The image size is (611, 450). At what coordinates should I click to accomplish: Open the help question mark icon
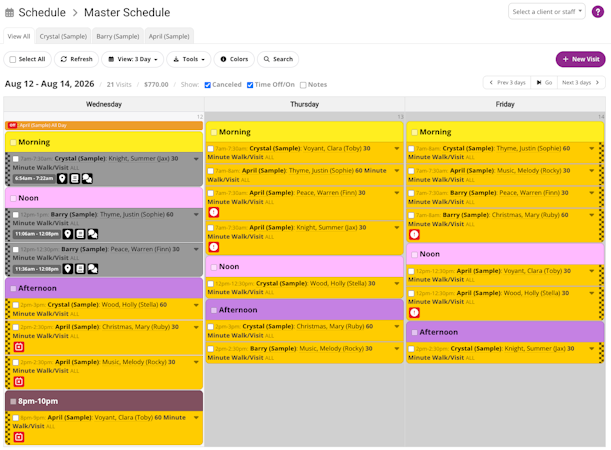[x=597, y=12]
